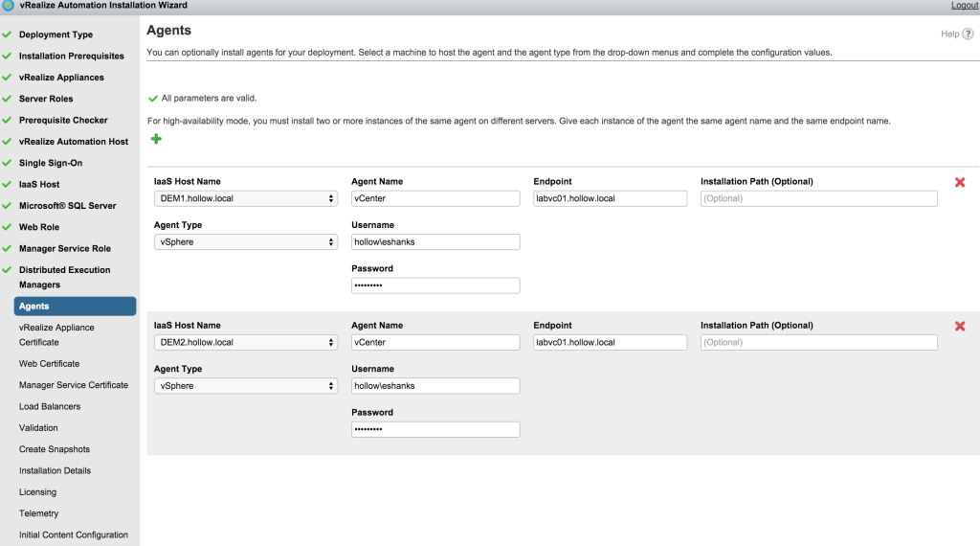This screenshot has height=546, width=980.
Task: Click the checkmark next to Single Sign-On
Action: 7,163
